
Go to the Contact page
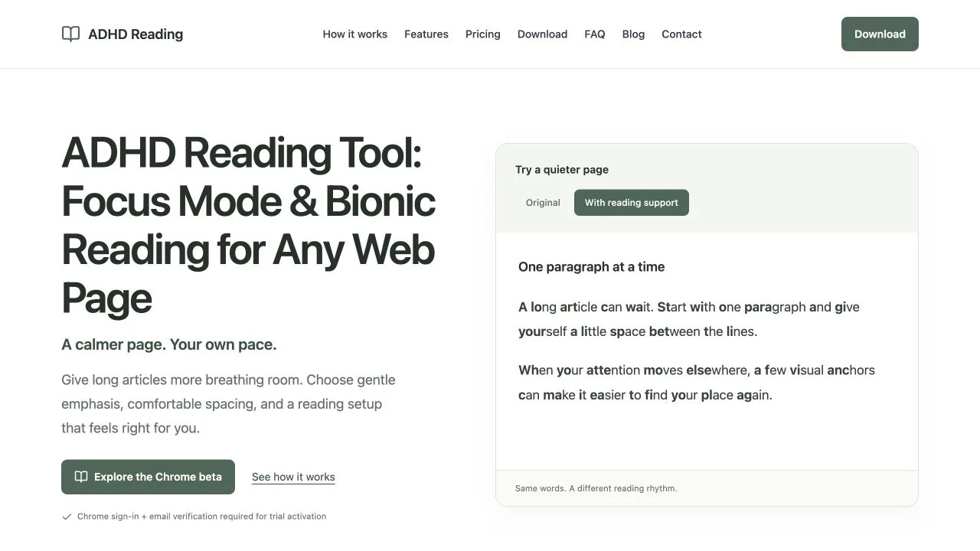681,34
